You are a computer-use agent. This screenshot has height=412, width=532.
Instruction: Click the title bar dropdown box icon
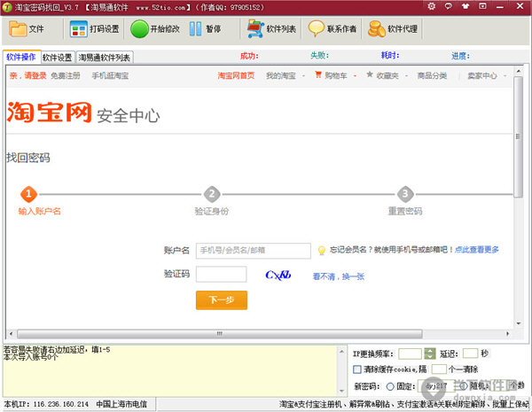(x=482, y=6)
